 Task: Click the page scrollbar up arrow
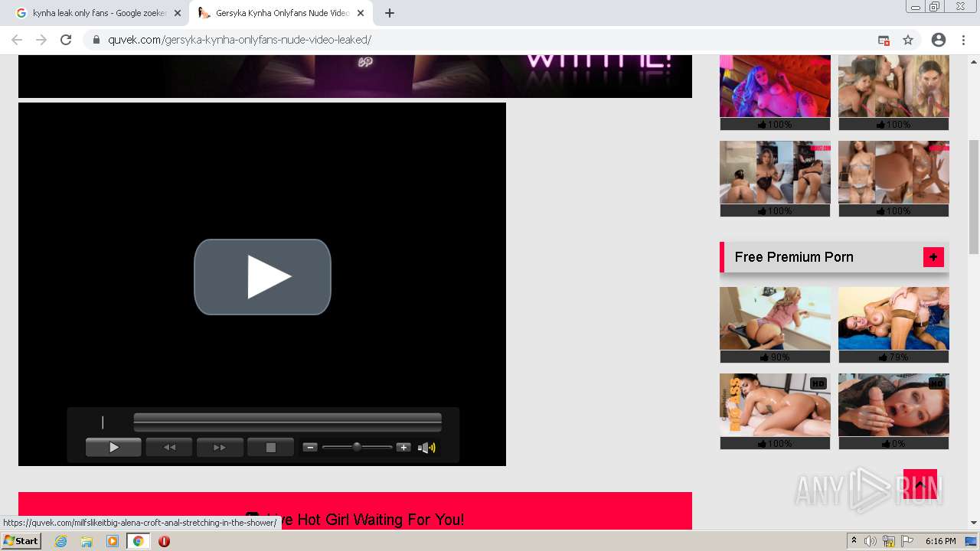(974, 60)
